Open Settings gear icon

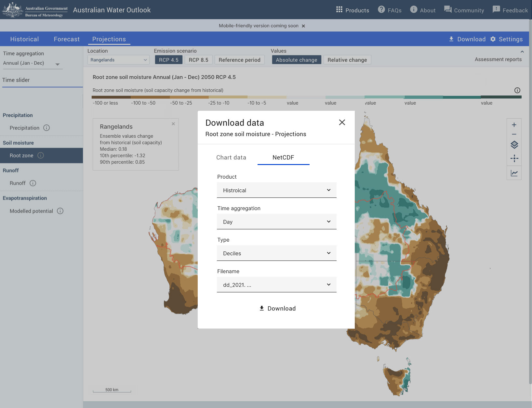[493, 39]
